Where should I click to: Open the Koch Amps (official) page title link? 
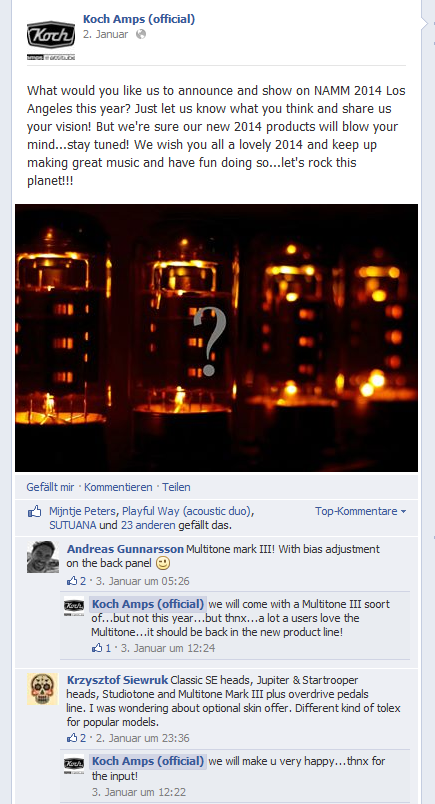139,19
